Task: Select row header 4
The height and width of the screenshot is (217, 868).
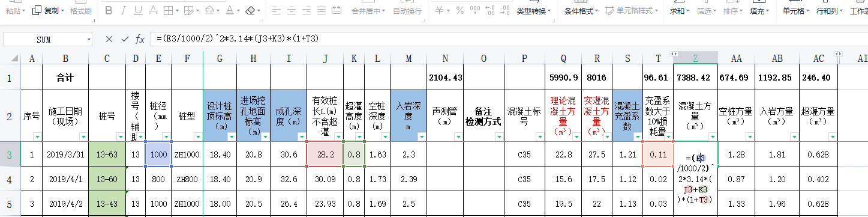Action: click(x=10, y=179)
